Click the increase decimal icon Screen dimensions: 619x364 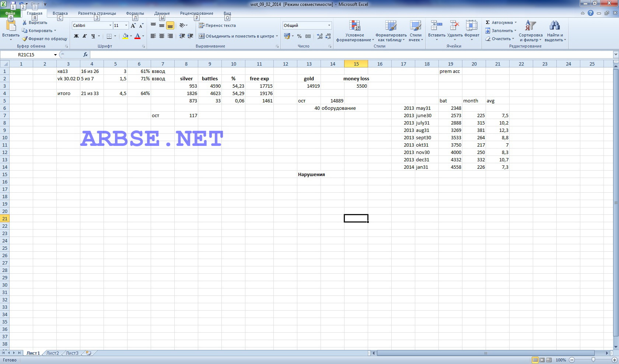tap(319, 36)
